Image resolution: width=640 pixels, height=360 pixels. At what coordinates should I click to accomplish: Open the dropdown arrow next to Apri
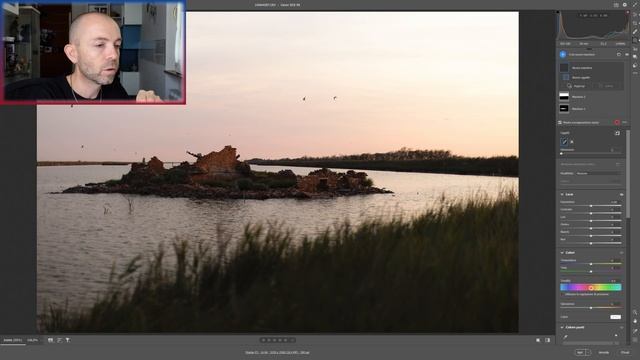point(588,352)
